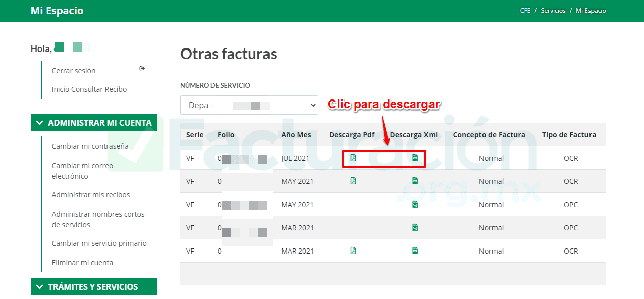Download the XML for the MAY 2021 OCR row

click(415, 181)
